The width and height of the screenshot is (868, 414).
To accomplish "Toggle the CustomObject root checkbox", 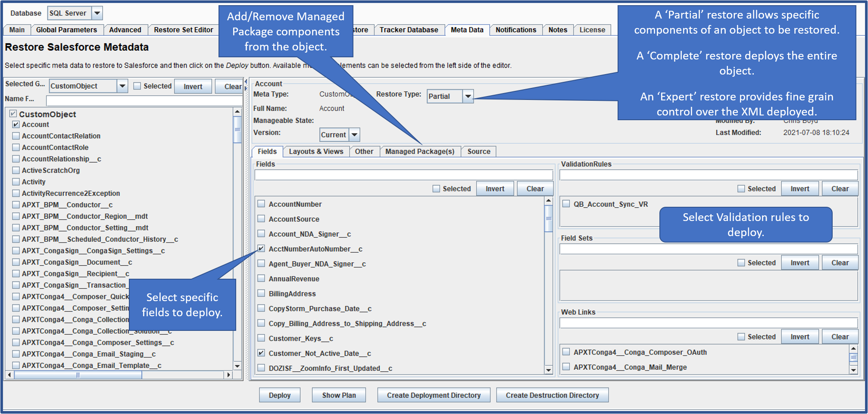I will (x=13, y=114).
